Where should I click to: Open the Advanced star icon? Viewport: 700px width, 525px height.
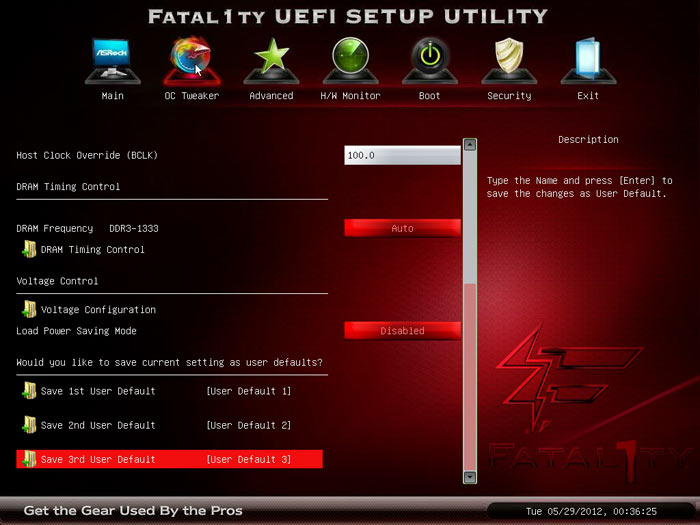(x=271, y=60)
